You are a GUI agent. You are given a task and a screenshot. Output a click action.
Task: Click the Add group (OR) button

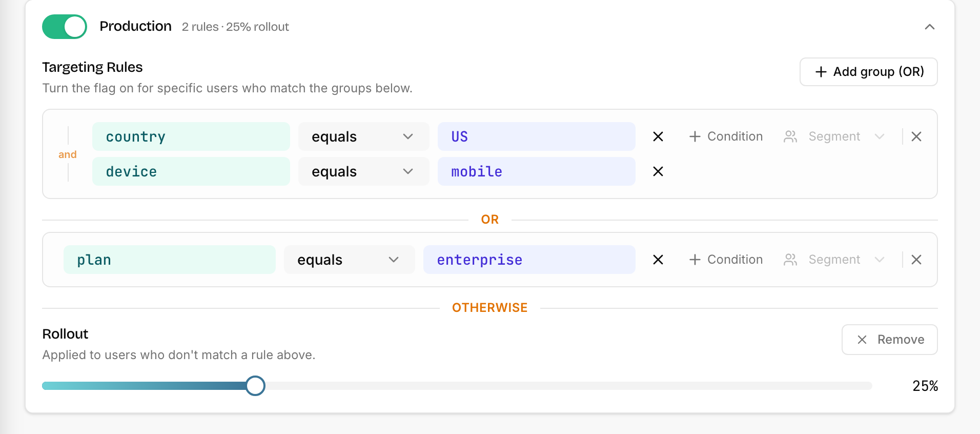click(x=868, y=72)
